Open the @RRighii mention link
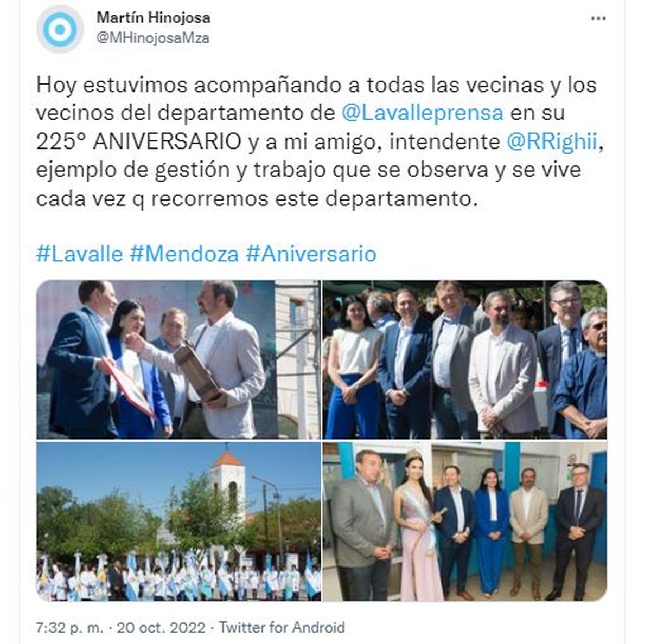Viewport: 651px width, 644px height. point(552,141)
